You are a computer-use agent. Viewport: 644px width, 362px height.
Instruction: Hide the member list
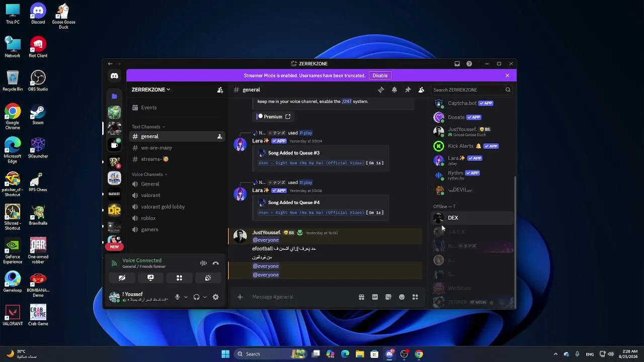click(422, 89)
